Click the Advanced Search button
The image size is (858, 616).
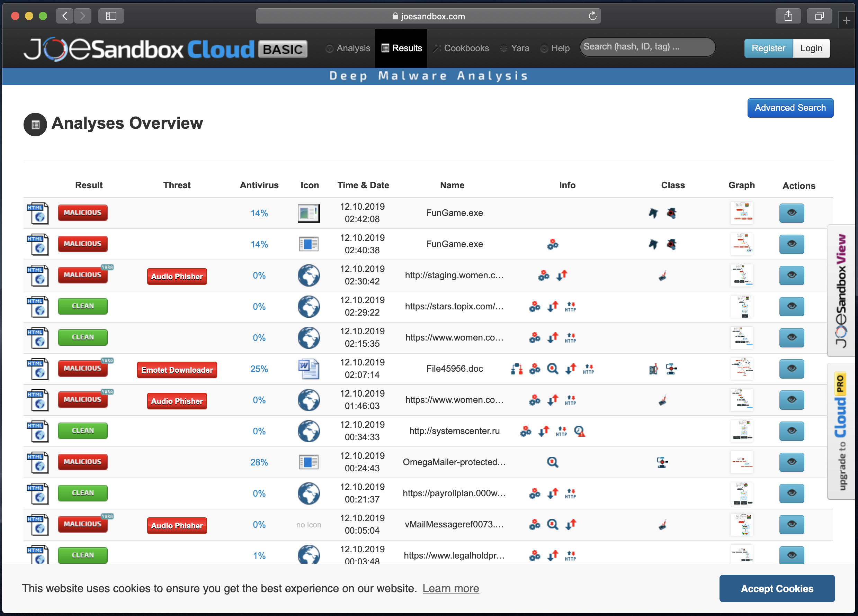pos(790,108)
